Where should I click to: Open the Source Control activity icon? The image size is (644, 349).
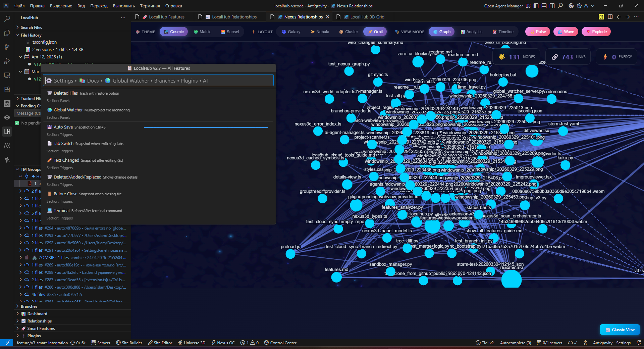7,47
